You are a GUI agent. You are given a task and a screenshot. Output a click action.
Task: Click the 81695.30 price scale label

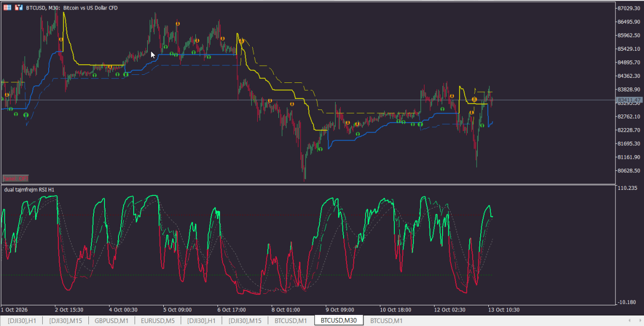point(629,144)
